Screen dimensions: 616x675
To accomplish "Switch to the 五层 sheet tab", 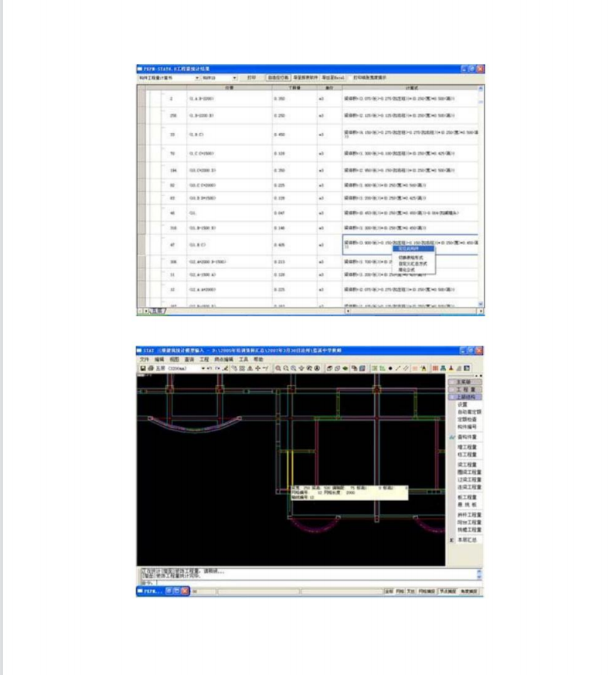I will click(x=158, y=311).
